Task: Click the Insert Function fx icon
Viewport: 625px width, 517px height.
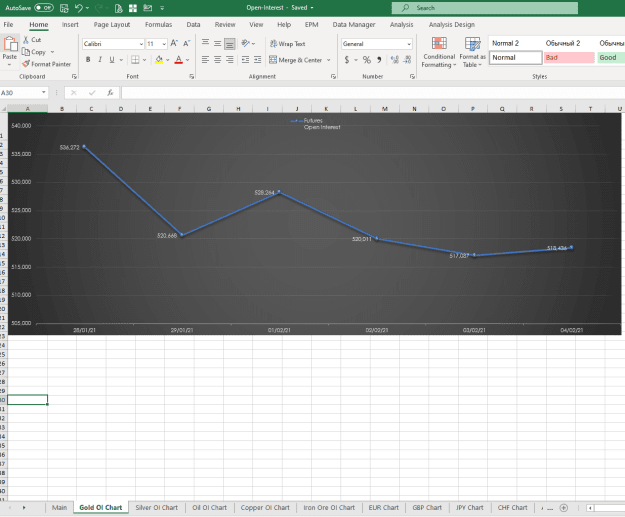Action: pos(110,93)
